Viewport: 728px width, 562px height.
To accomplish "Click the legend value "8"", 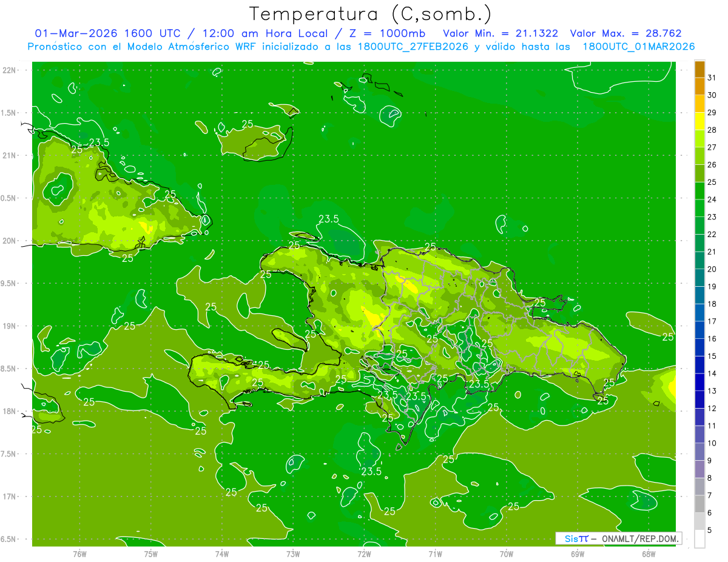I will [x=710, y=478].
